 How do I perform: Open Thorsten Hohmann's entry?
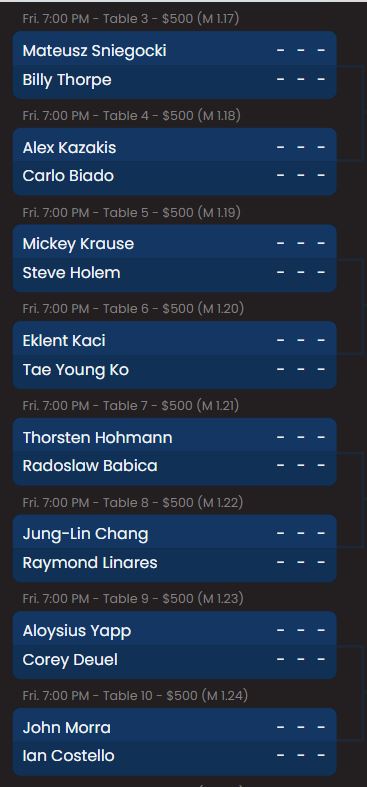click(x=97, y=438)
